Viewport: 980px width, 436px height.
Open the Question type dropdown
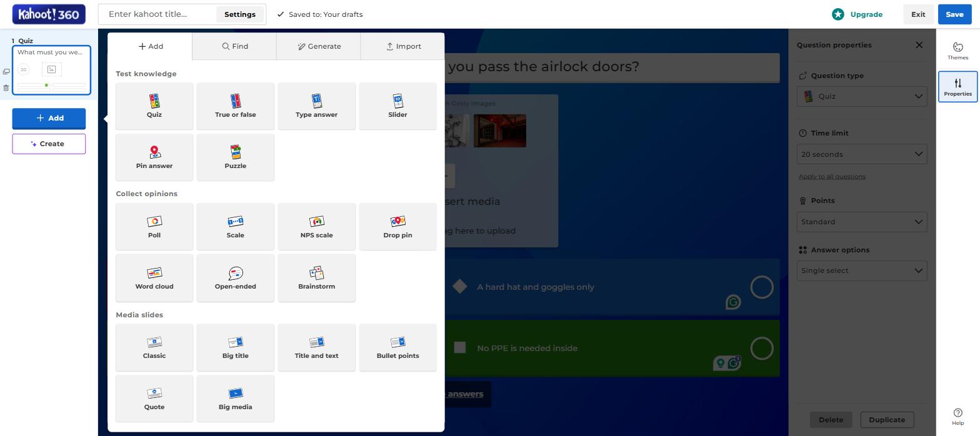(862, 96)
